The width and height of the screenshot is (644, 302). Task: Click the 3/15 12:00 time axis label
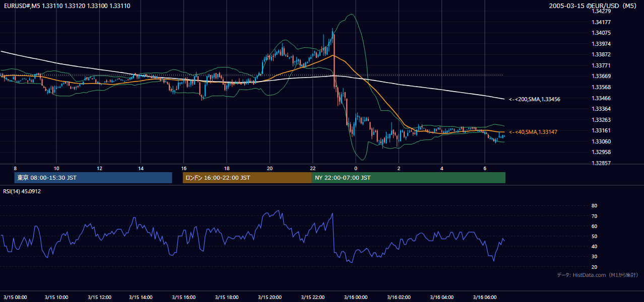pos(99,297)
